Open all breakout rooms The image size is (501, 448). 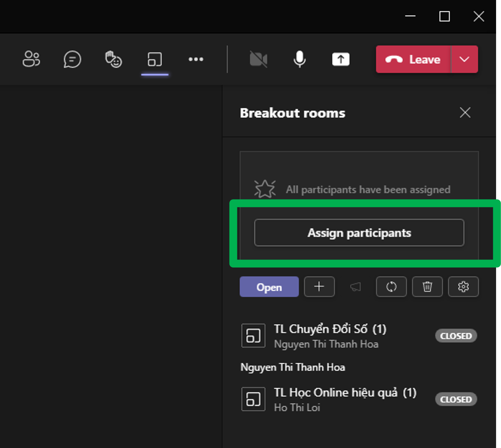(x=269, y=287)
